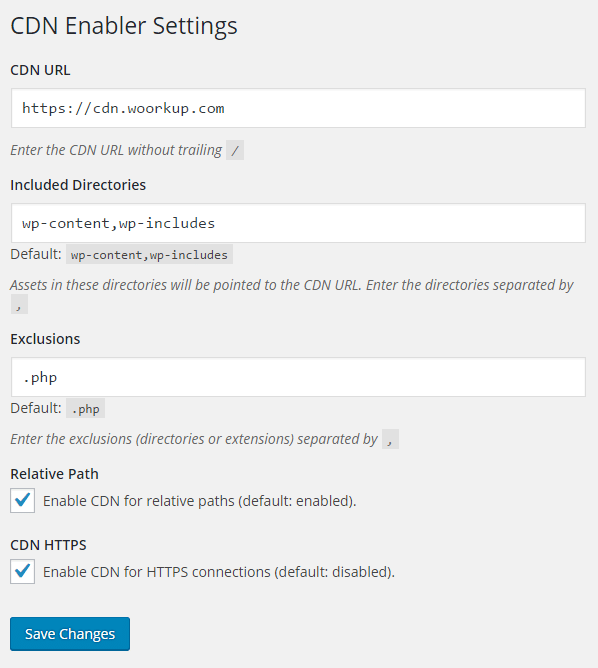Click the trailing slash code badge
Image resolution: width=598 pixels, height=668 pixels.
(235, 150)
